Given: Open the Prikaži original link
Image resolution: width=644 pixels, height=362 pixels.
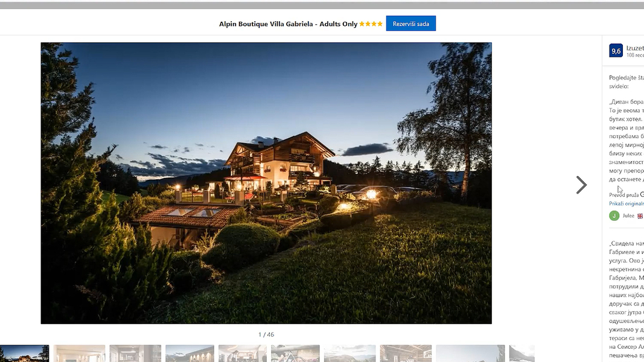Looking at the screenshot, I should click(626, 203).
